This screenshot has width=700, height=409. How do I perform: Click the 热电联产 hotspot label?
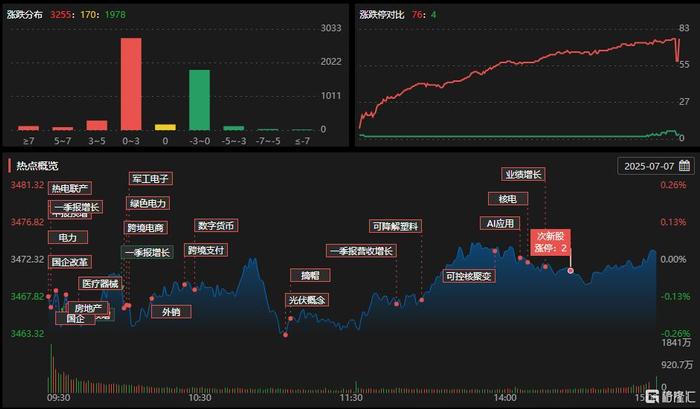pyautogui.click(x=70, y=188)
